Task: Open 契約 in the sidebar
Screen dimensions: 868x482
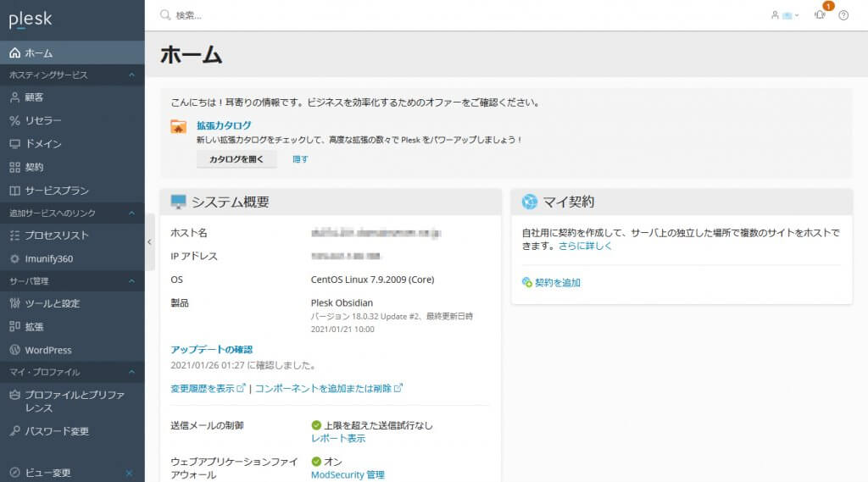Action: click(72, 167)
